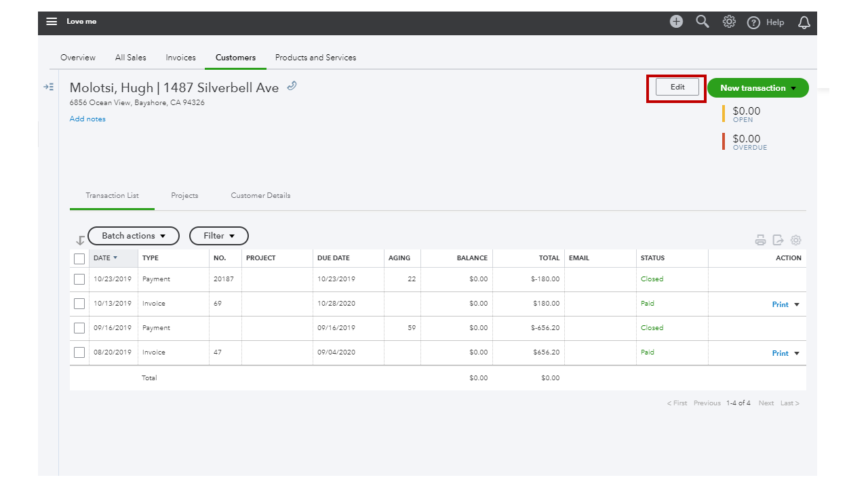The height and width of the screenshot is (488, 868).
Task: Toggle the select-all header checkbox
Action: [79, 258]
